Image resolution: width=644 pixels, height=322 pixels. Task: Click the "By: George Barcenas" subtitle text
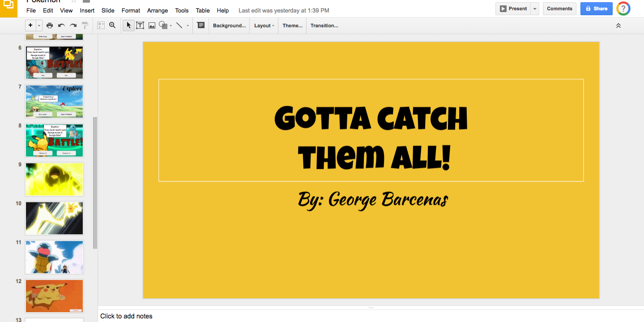tap(373, 200)
